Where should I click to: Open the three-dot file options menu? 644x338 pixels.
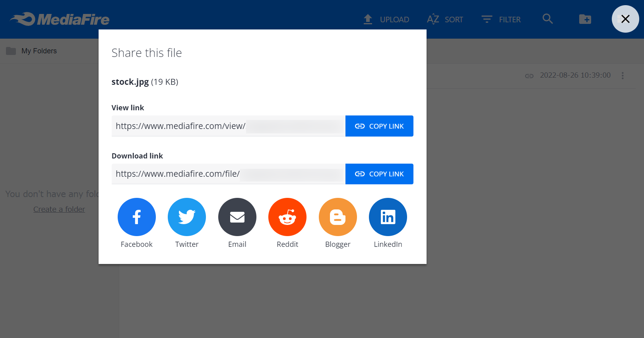point(623,76)
